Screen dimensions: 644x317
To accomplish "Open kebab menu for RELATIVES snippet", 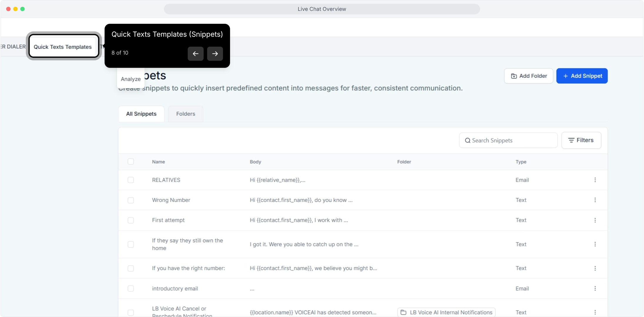I will (x=595, y=180).
